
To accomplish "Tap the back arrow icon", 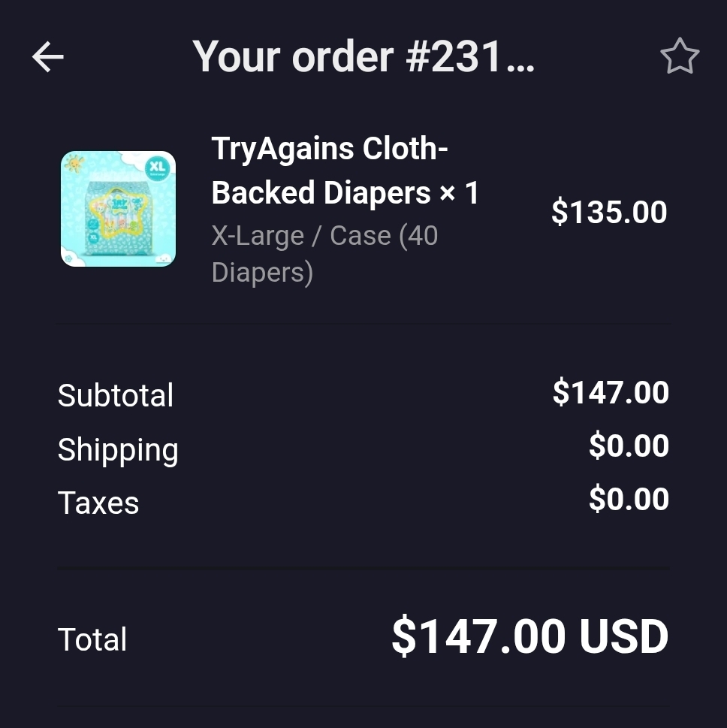I will click(x=48, y=56).
